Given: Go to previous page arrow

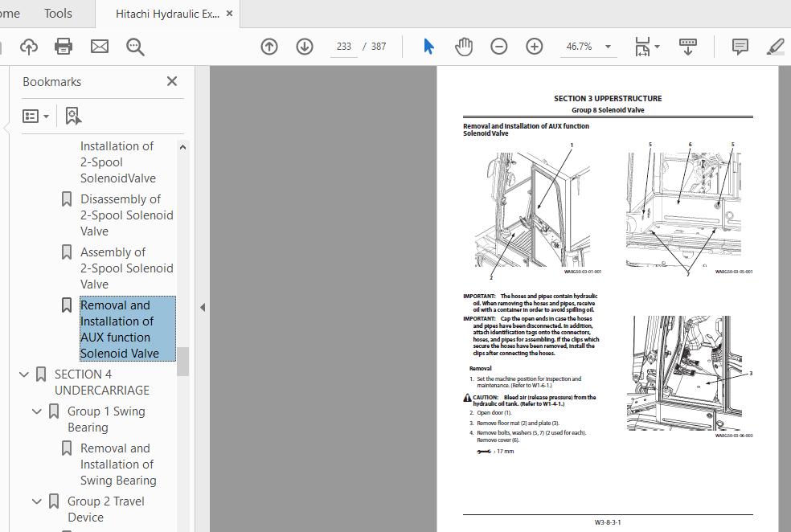Looking at the screenshot, I should pos(269,47).
